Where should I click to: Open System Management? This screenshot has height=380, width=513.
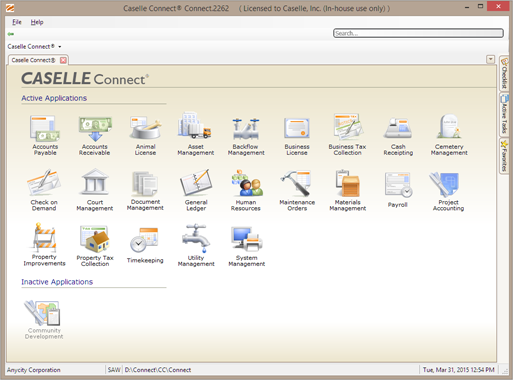[247, 246]
